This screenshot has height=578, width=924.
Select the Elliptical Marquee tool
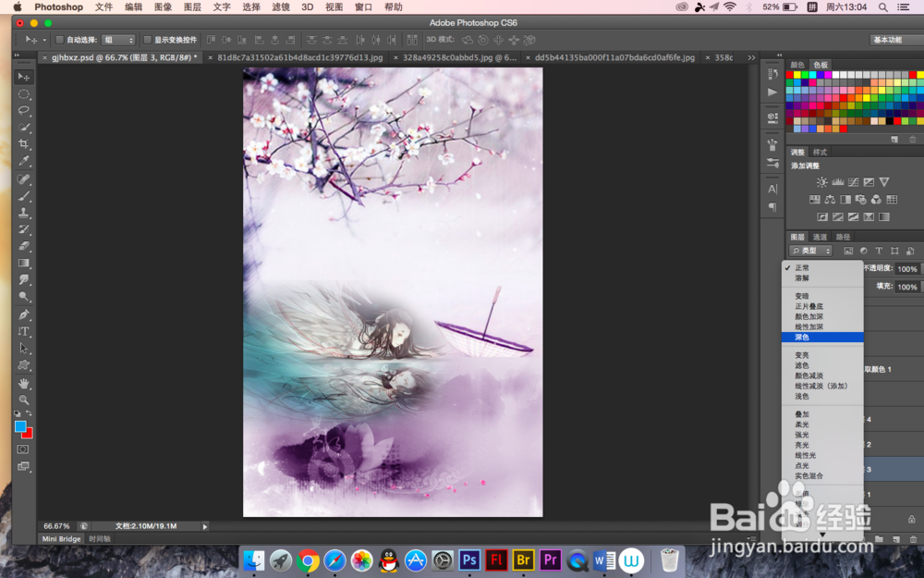(x=24, y=93)
